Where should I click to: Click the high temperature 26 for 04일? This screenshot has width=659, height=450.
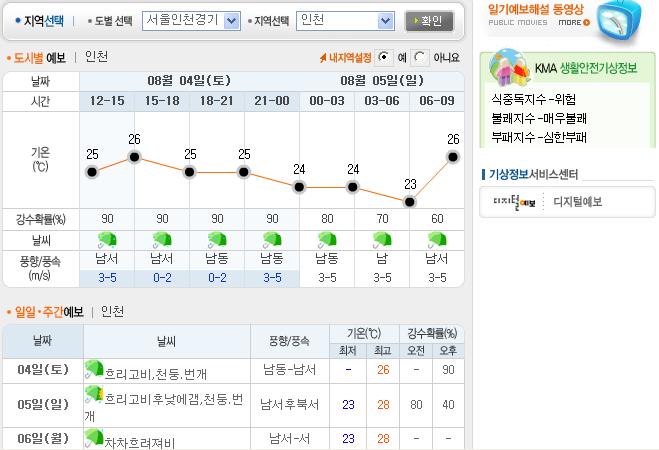(x=383, y=370)
